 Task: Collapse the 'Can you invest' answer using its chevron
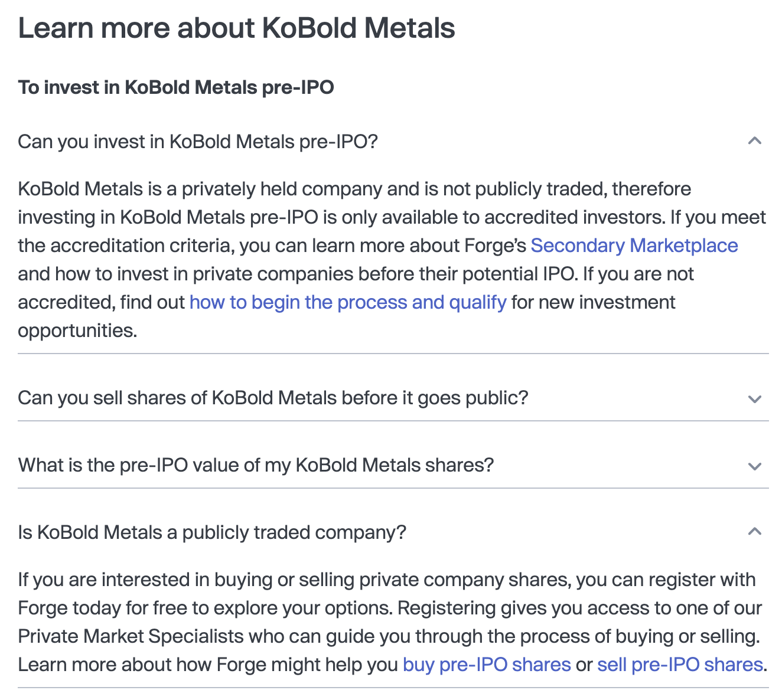coord(754,141)
